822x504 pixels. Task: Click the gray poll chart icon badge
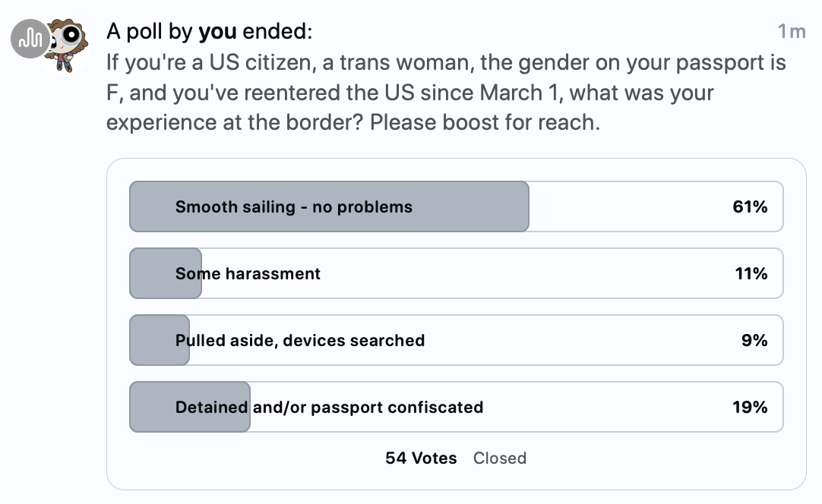(x=30, y=39)
